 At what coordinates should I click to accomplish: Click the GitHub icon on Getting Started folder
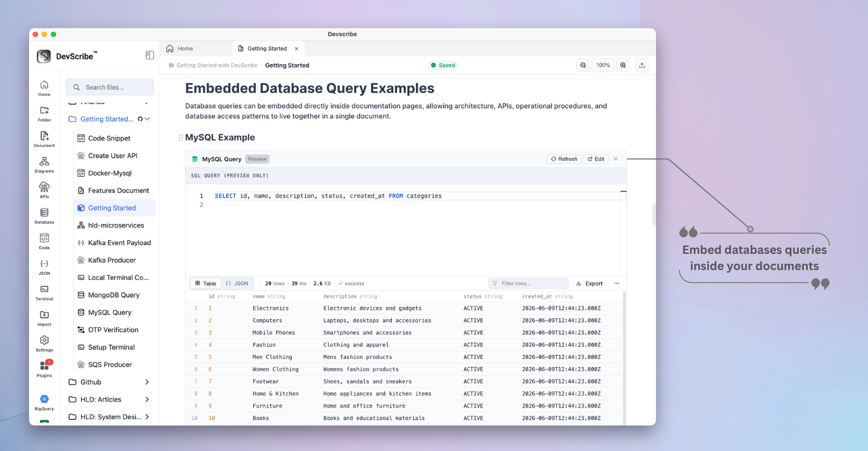[x=139, y=119]
